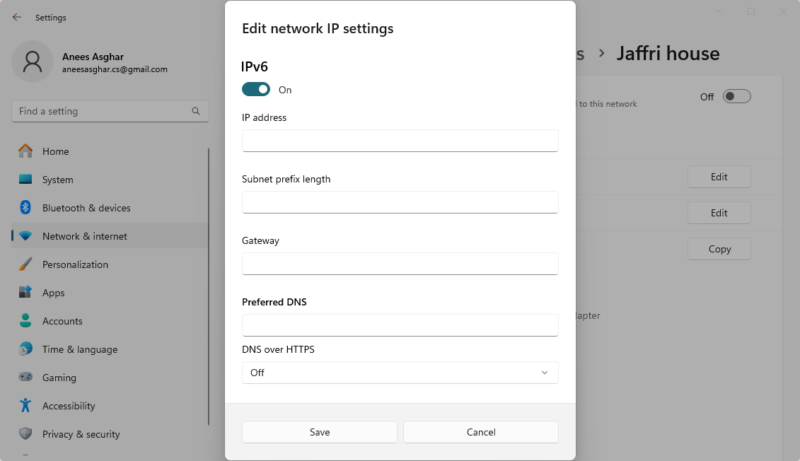Open Home settings page
The image size is (800, 461).
click(110, 151)
